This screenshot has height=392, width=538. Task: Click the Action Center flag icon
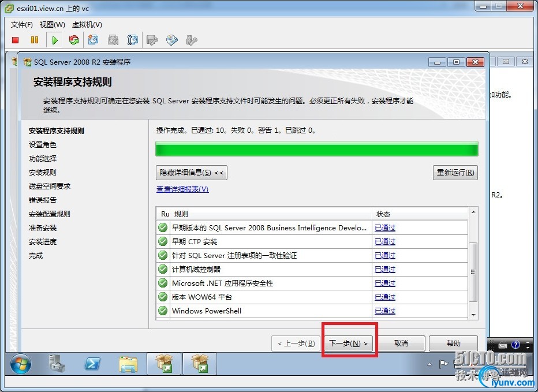tap(444, 364)
